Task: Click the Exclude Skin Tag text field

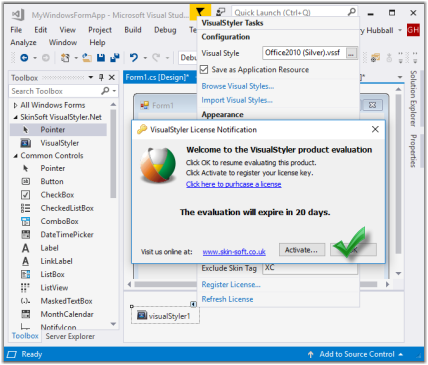Action: coord(310,269)
